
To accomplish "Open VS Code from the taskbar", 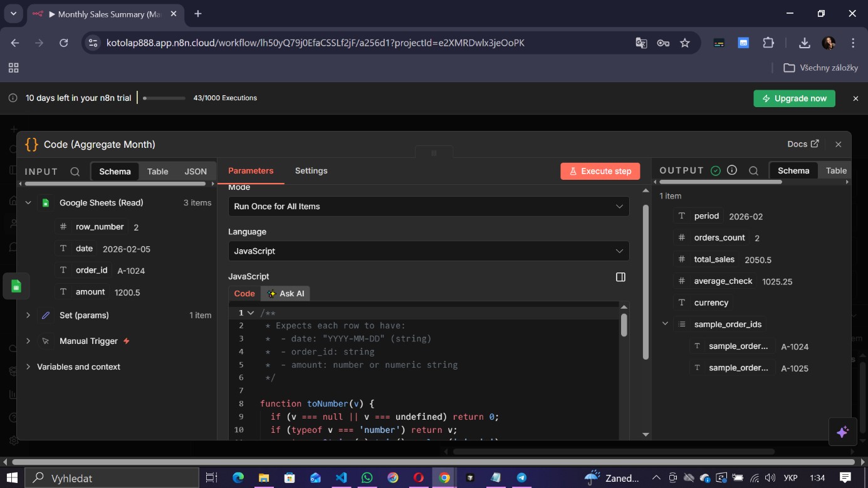I will point(341,478).
